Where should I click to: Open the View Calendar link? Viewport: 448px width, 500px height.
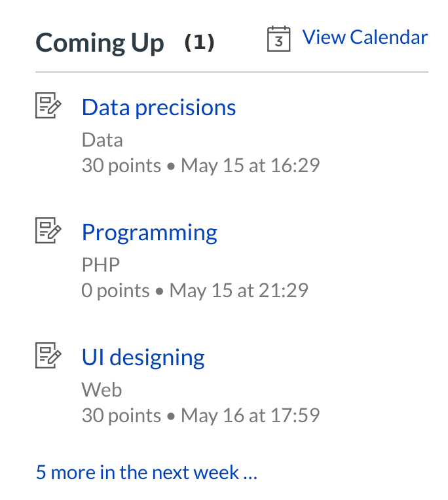365,37
